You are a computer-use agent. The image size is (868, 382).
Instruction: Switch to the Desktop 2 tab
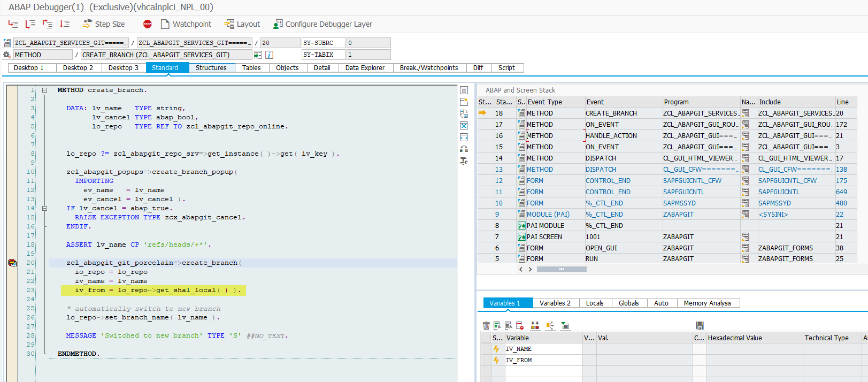78,68
